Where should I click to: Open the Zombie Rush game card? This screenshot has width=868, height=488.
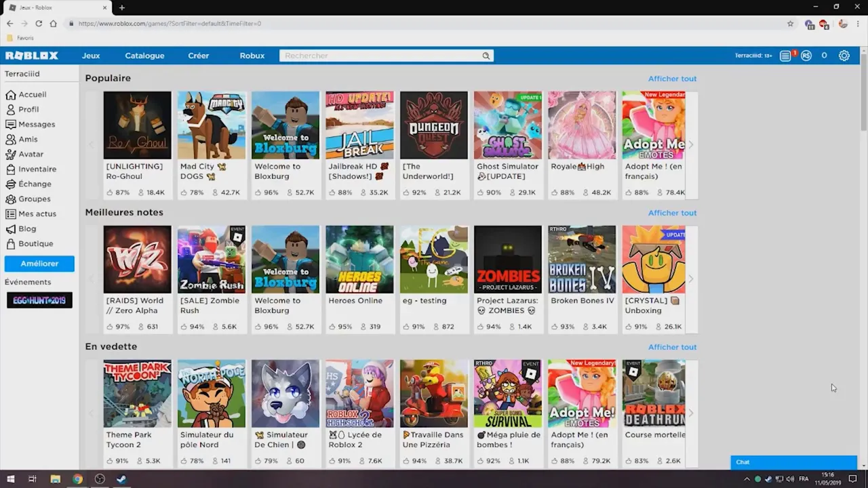pos(212,279)
